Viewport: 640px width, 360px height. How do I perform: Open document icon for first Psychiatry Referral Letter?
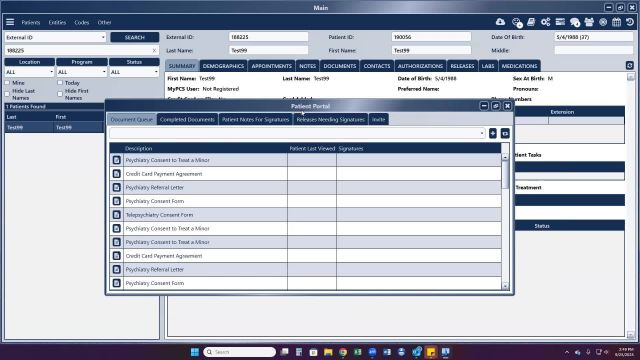[x=117, y=187]
